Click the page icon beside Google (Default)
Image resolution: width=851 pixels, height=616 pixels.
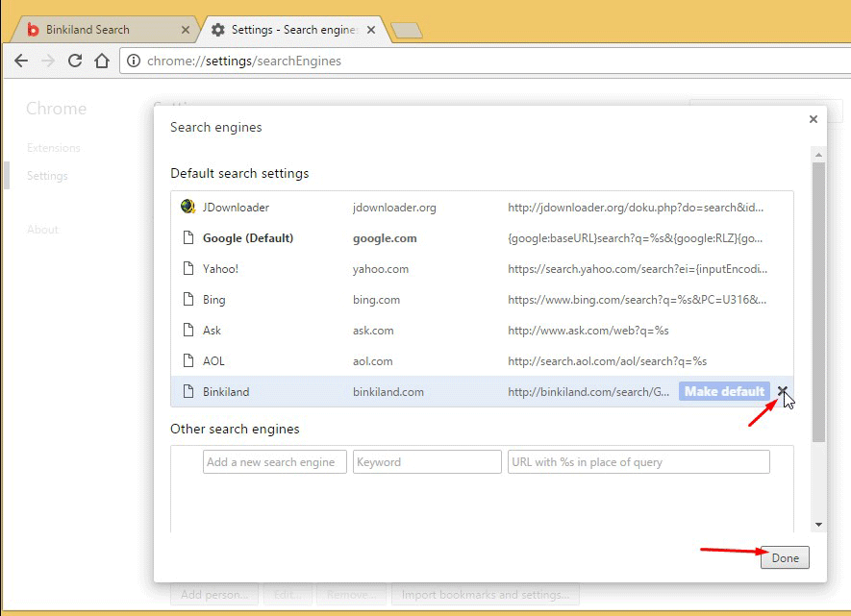pos(188,237)
